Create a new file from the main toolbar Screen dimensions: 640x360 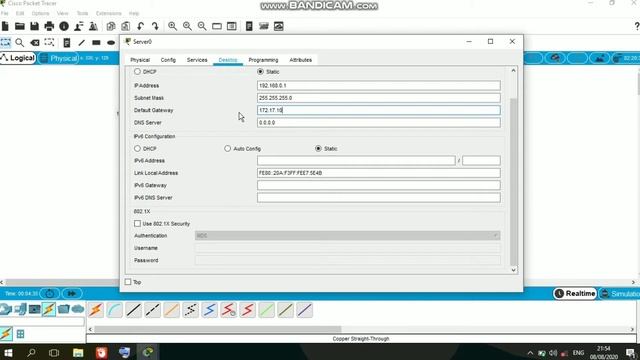click(x=5, y=27)
